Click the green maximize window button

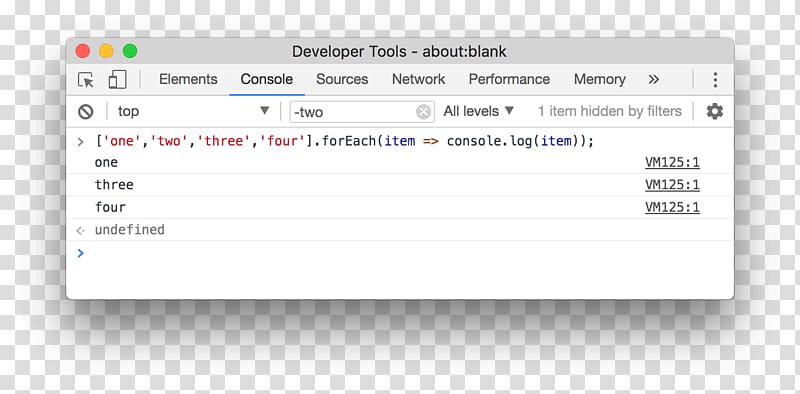[130, 51]
